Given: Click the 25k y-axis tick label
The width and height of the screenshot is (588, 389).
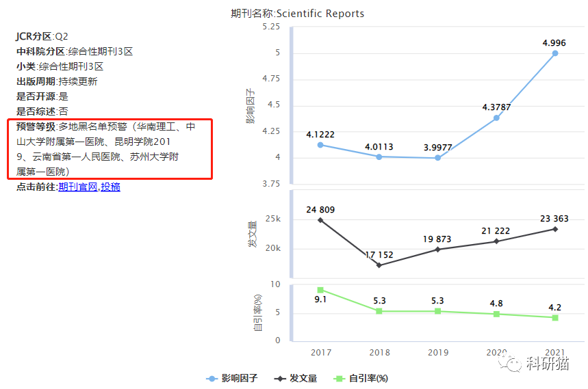Looking at the screenshot, I should (272, 219).
